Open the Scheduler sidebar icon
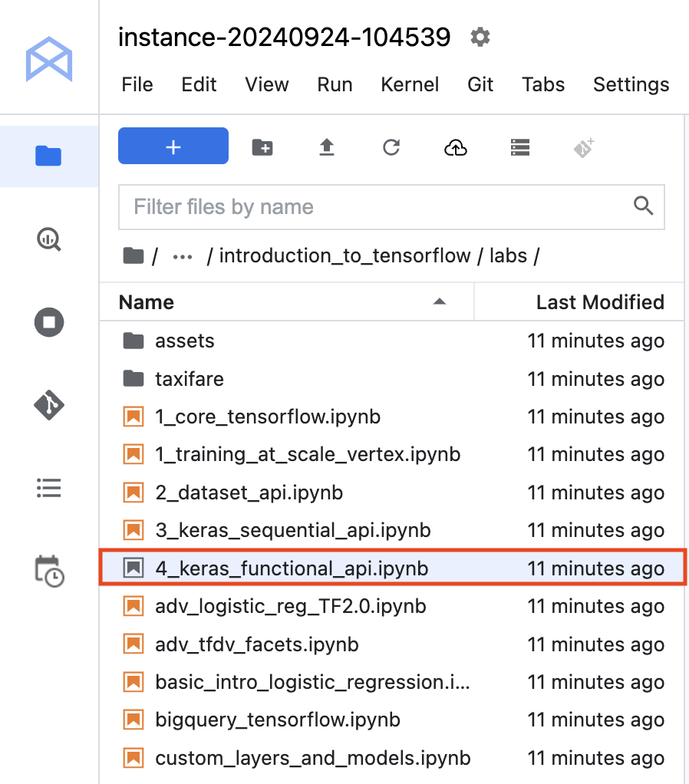 coord(49,571)
